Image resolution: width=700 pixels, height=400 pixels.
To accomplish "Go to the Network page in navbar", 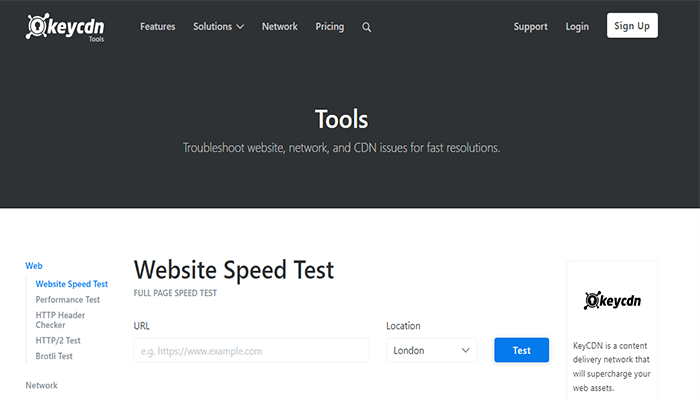I will tap(279, 27).
